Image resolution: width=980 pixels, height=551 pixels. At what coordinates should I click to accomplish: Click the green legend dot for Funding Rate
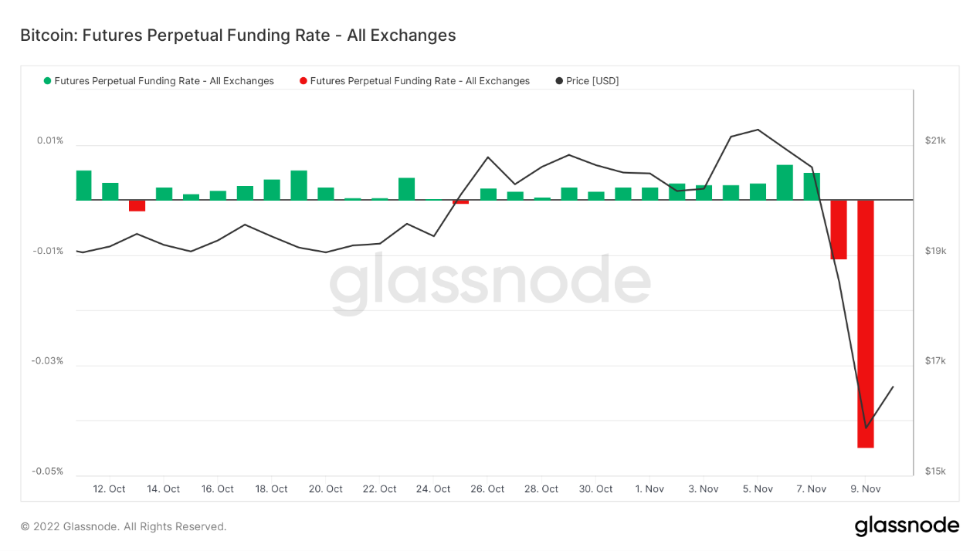coord(48,81)
